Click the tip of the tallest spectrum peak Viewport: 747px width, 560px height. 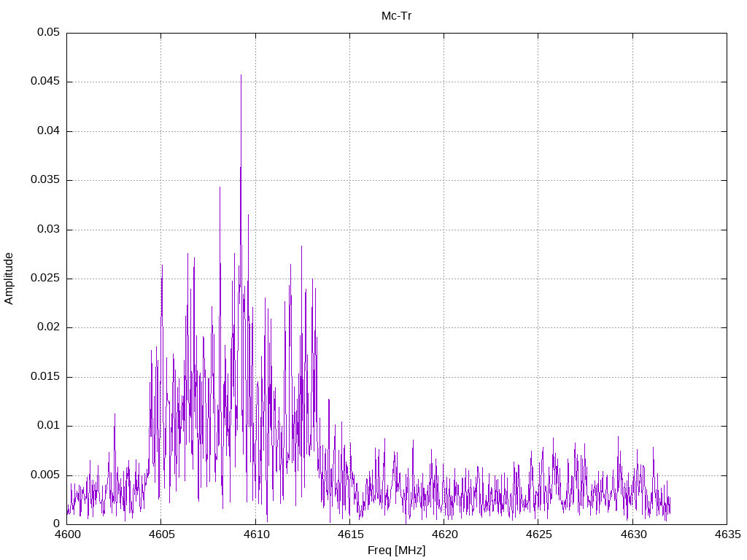tap(241, 74)
